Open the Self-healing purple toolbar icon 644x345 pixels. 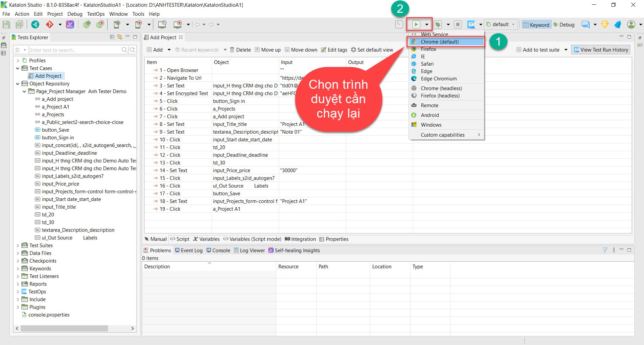pyautogui.click(x=70, y=24)
